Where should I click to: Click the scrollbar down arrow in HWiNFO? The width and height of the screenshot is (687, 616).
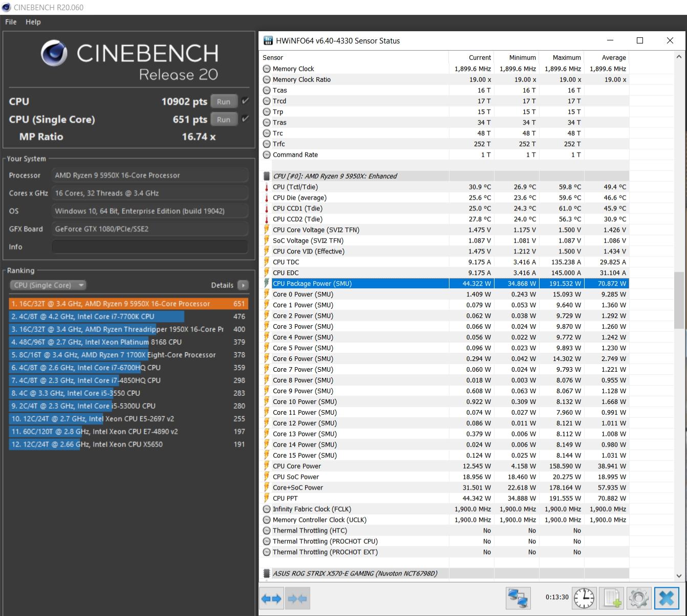[679, 576]
